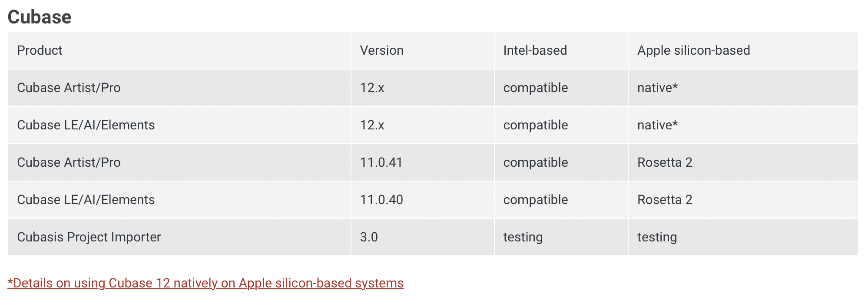Click native* in Cubase Artist/Pro 12.x row
The image size is (868, 297).
coord(657,88)
